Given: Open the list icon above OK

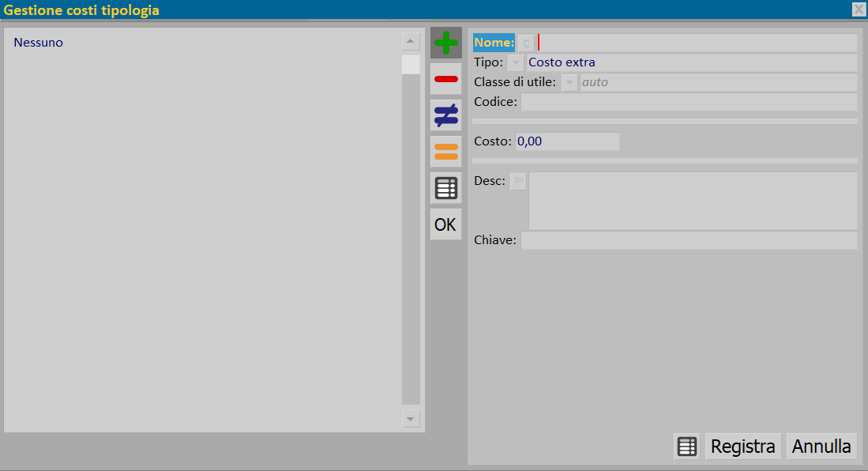Looking at the screenshot, I should 445,188.
